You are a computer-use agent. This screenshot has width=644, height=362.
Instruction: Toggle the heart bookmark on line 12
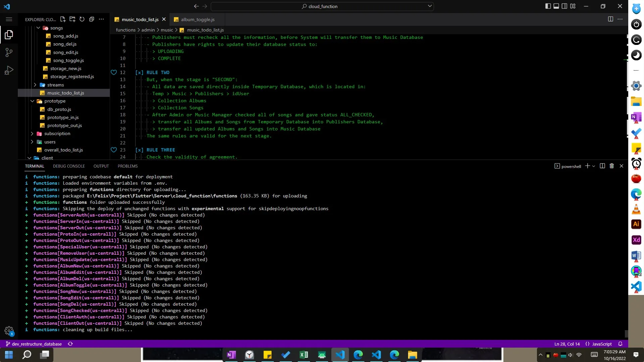114,72
